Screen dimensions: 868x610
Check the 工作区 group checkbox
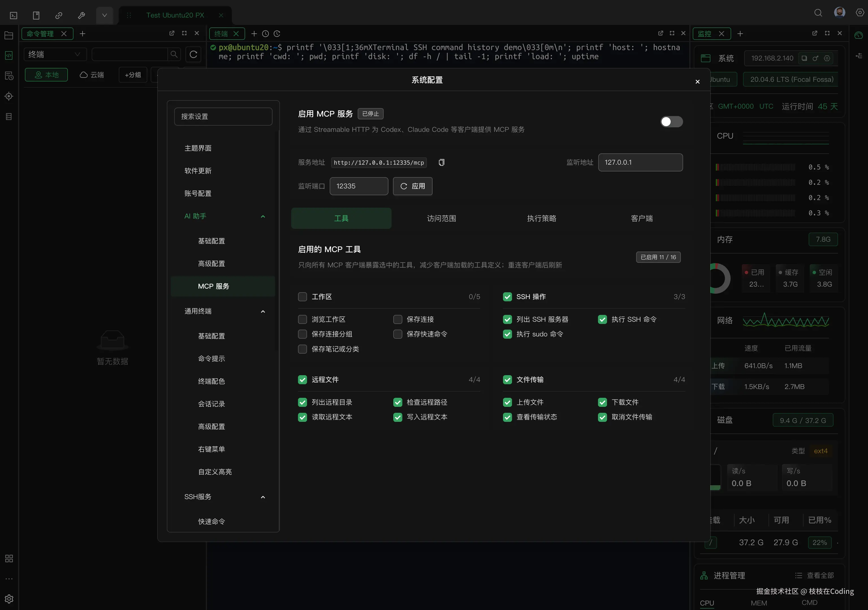303,297
